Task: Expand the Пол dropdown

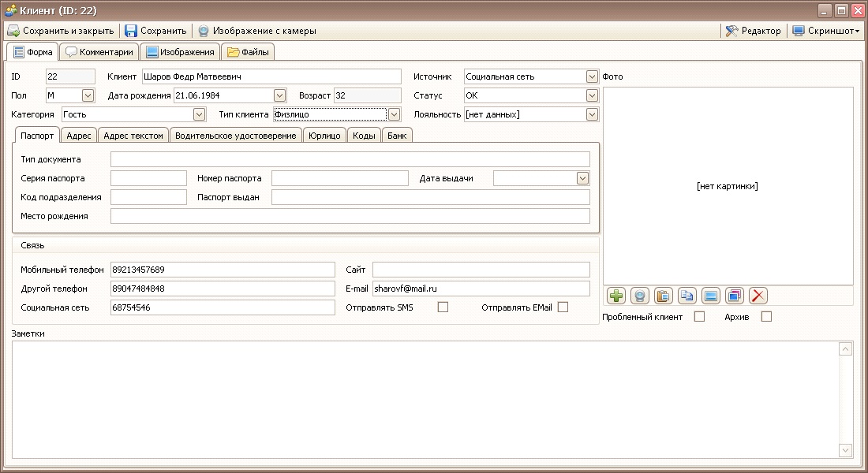Action: (x=88, y=95)
